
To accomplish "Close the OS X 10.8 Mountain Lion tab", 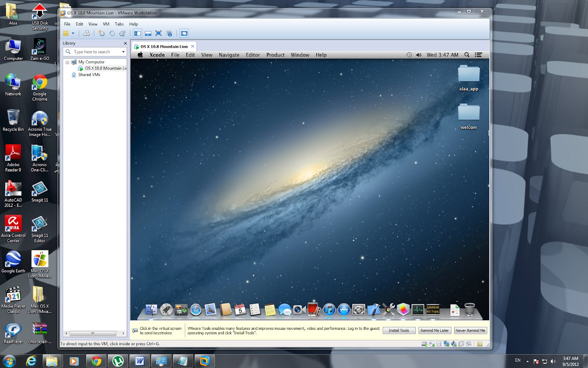I will 193,46.
